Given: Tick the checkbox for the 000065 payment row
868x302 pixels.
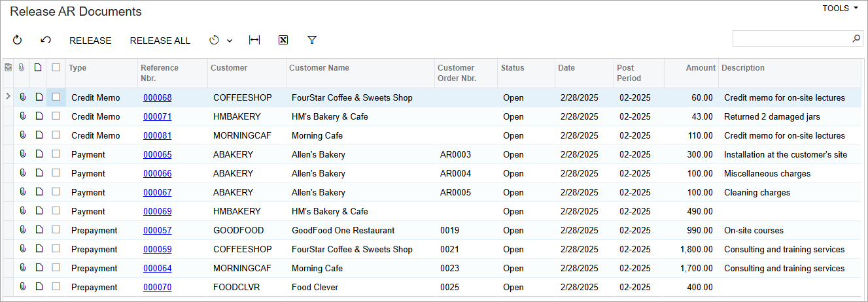Looking at the screenshot, I should pyautogui.click(x=56, y=154).
